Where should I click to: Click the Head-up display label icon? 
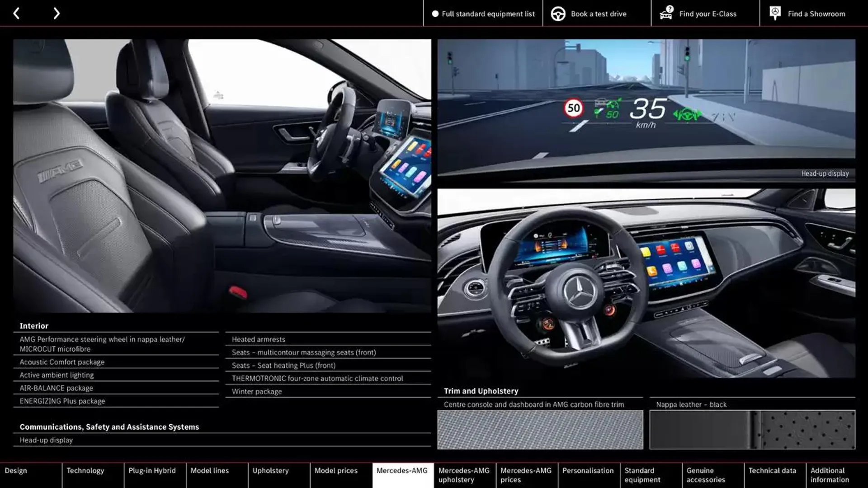(x=825, y=173)
